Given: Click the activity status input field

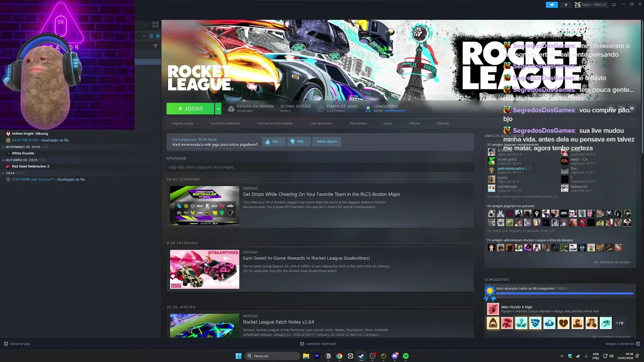Looking at the screenshot, I should [x=320, y=167].
